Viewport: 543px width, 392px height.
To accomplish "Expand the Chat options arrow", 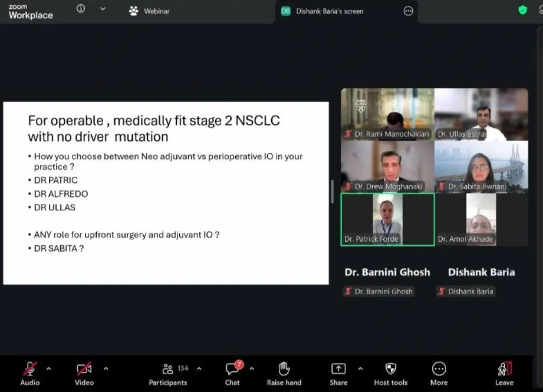I will pos(251,369).
